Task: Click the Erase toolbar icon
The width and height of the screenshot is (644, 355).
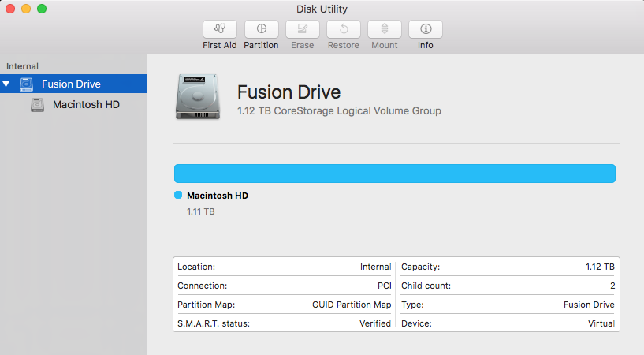Action: (x=302, y=28)
